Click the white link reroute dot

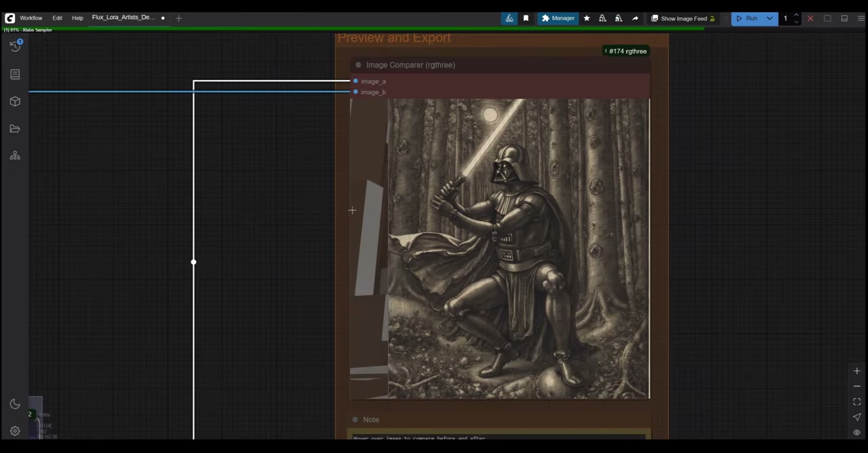pos(193,262)
